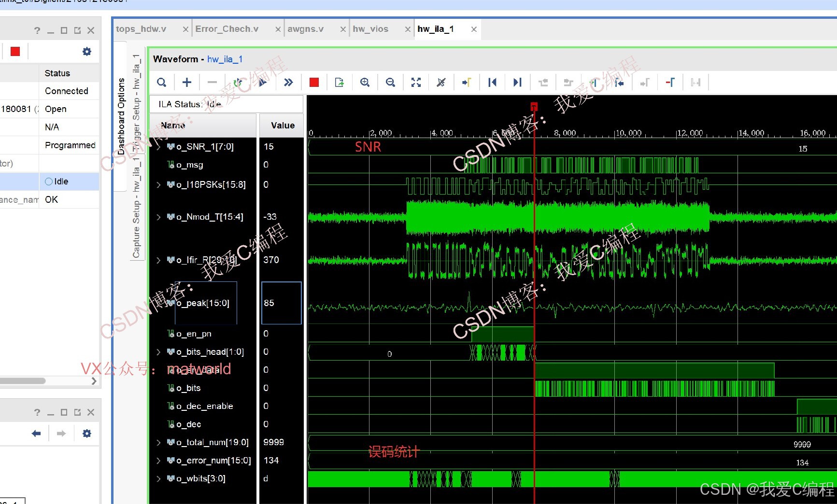
Task: Zoom in on the waveform
Action: pos(365,83)
